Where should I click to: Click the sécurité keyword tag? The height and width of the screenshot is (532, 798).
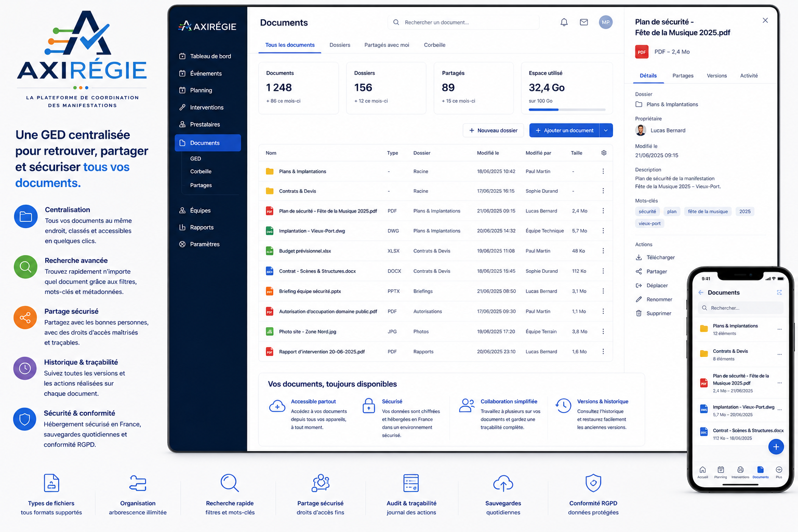[647, 211]
